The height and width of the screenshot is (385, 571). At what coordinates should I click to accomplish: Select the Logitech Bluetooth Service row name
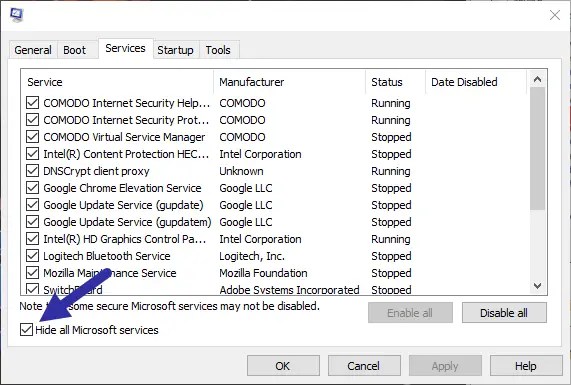coord(107,256)
